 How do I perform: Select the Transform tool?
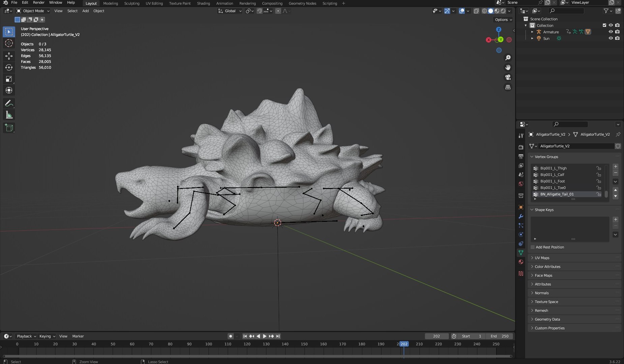pos(9,90)
